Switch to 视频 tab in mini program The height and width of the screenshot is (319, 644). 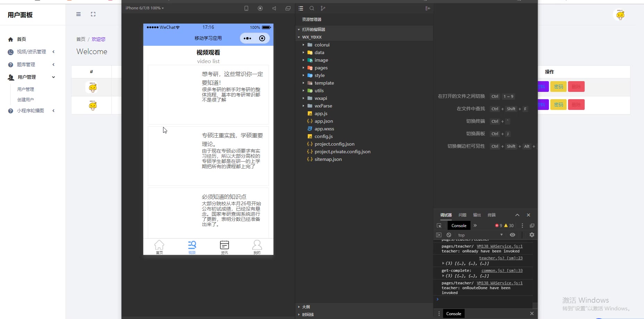(192, 247)
